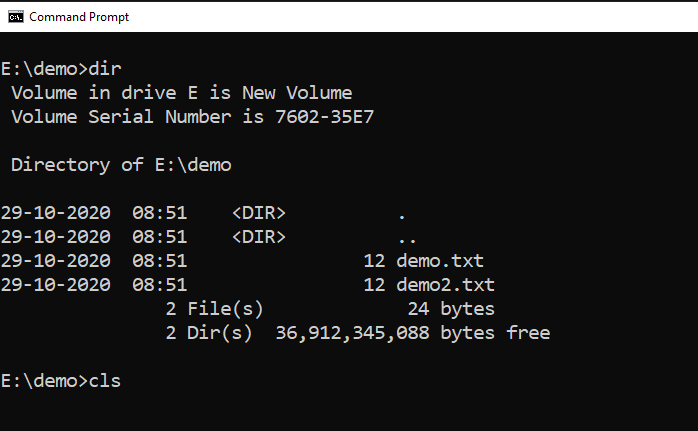This screenshot has width=698, height=431.
Task: Click the 'cls' command on last prompt line
Action: tap(105, 381)
